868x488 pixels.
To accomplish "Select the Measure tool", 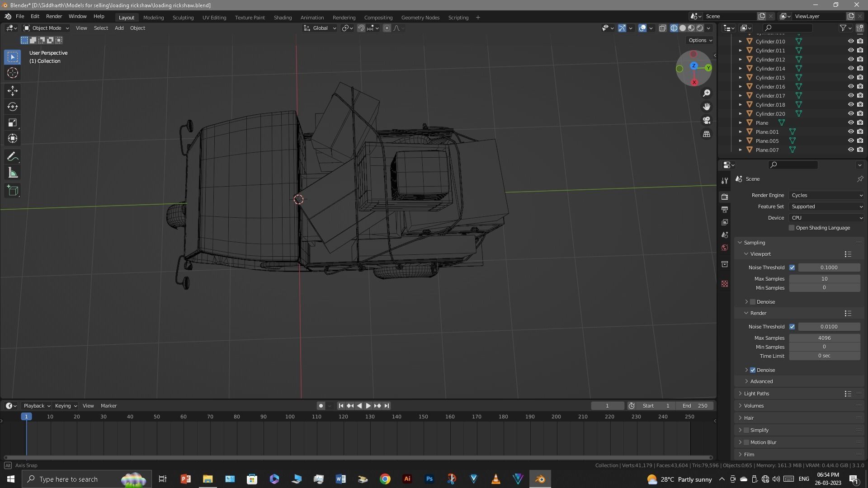I will tap(13, 173).
